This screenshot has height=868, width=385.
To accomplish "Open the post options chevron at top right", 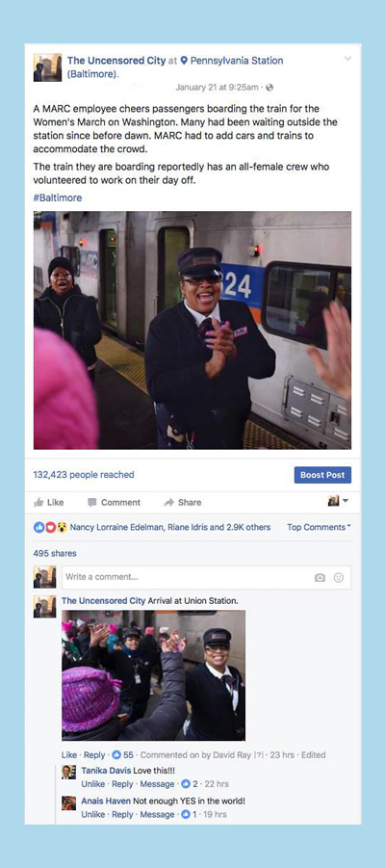I will [347, 59].
